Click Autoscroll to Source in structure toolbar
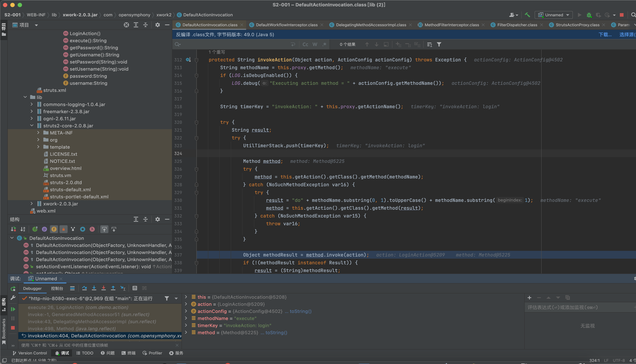The image size is (636, 364). [104, 229]
